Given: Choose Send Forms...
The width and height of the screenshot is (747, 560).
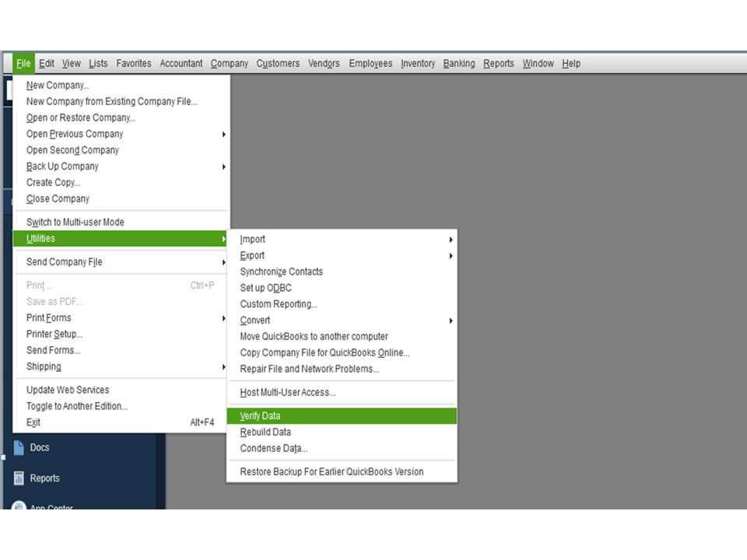Looking at the screenshot, I should point(121,350).
